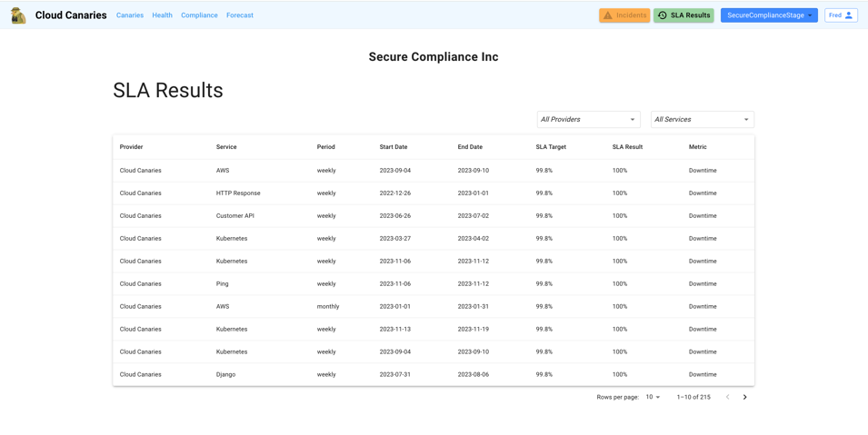
Task: Open the All Providers filter dropdown
Action: 588,120
